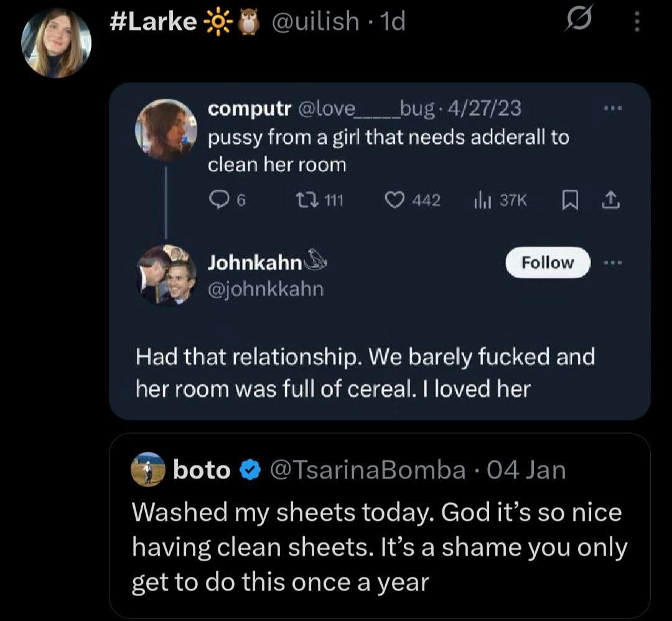Open the more options menu on computr's tweet
672x621 pixels.
tap(612, 108)
